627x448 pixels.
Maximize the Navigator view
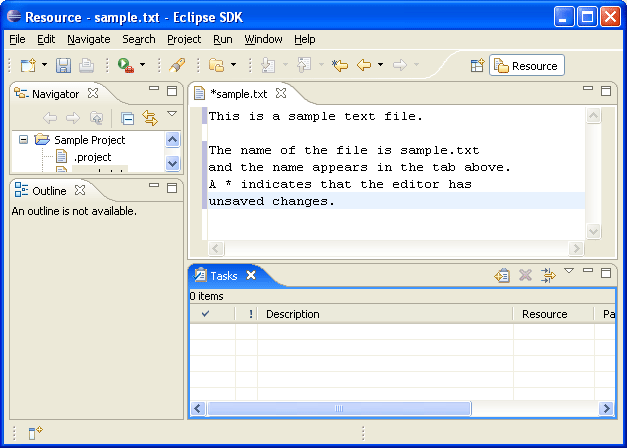pyautogui.click(x=172, y=91)
